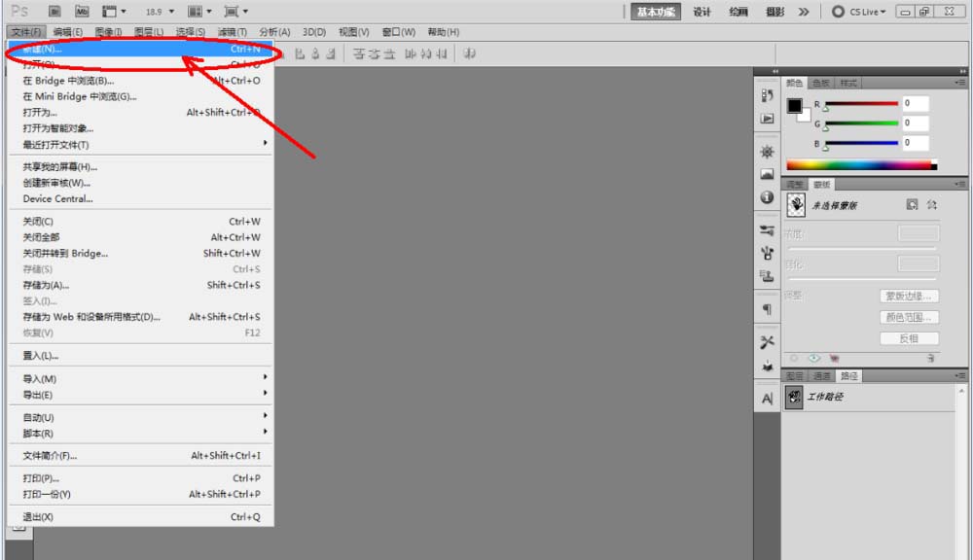Open the Arrange Documents icon
Image resolution: width=973 pixels, height=560 pixels.
tap(195, 11)
